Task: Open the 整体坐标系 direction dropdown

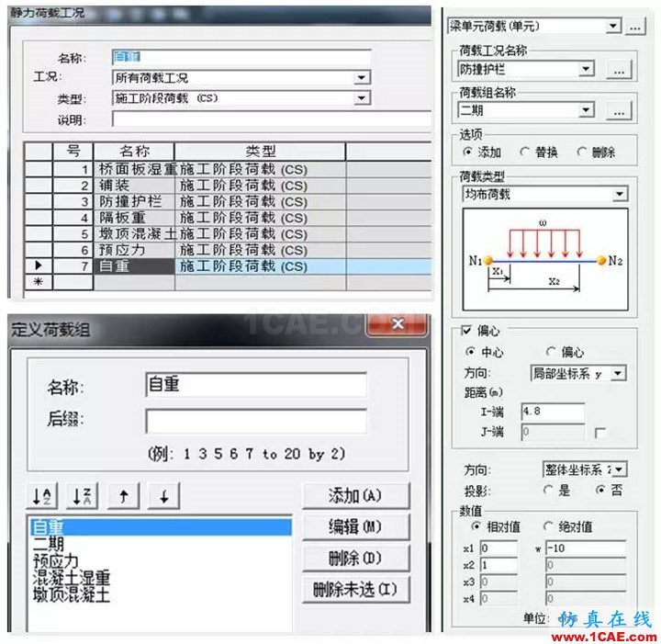Action: [x=619, y=469]
